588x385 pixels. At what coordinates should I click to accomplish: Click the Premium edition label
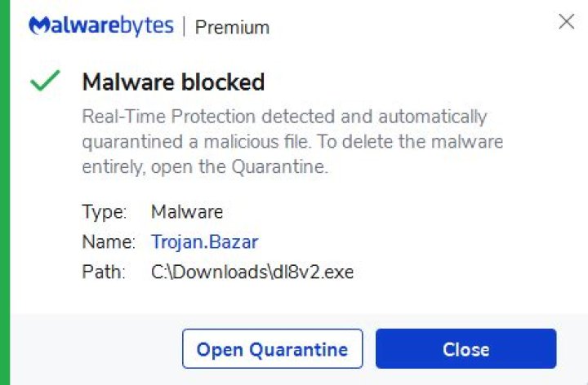(232, 27)
